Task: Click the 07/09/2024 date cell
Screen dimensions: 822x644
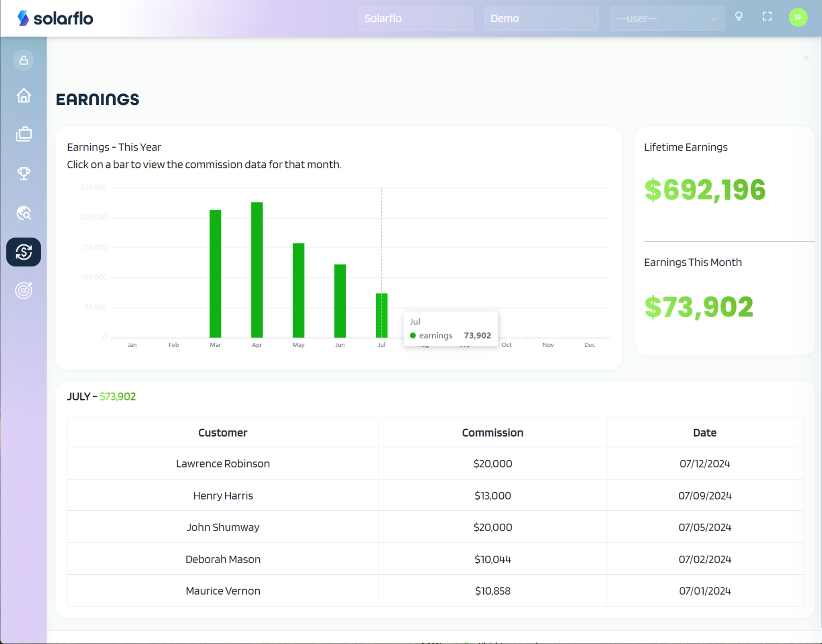Action: [x=705, y=496]
